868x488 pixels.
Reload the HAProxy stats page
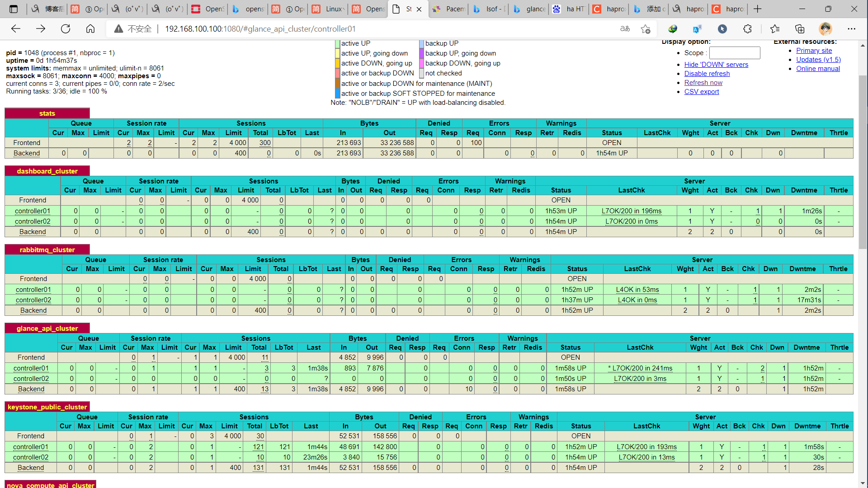point(66,29)
